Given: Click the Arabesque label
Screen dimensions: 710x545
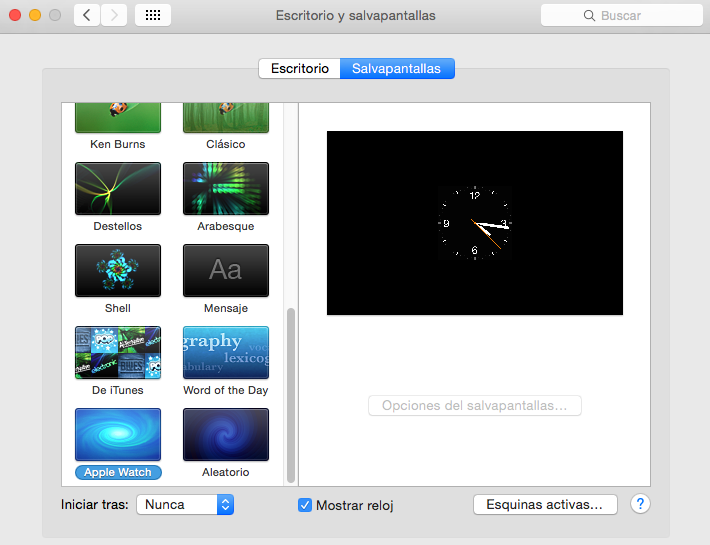Looking at the screenshot, I should [x=225, y=226].
